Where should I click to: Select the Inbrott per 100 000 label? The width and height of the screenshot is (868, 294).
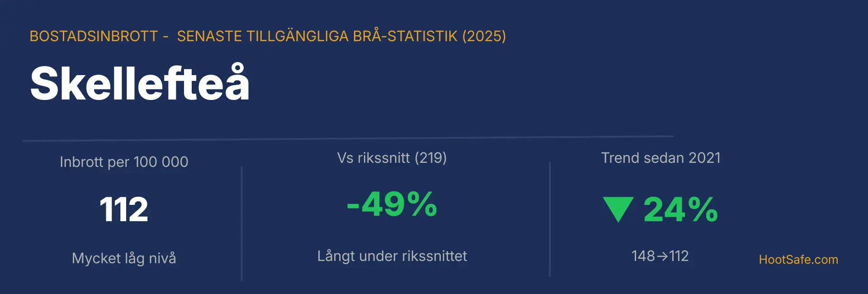pos(124,162)
